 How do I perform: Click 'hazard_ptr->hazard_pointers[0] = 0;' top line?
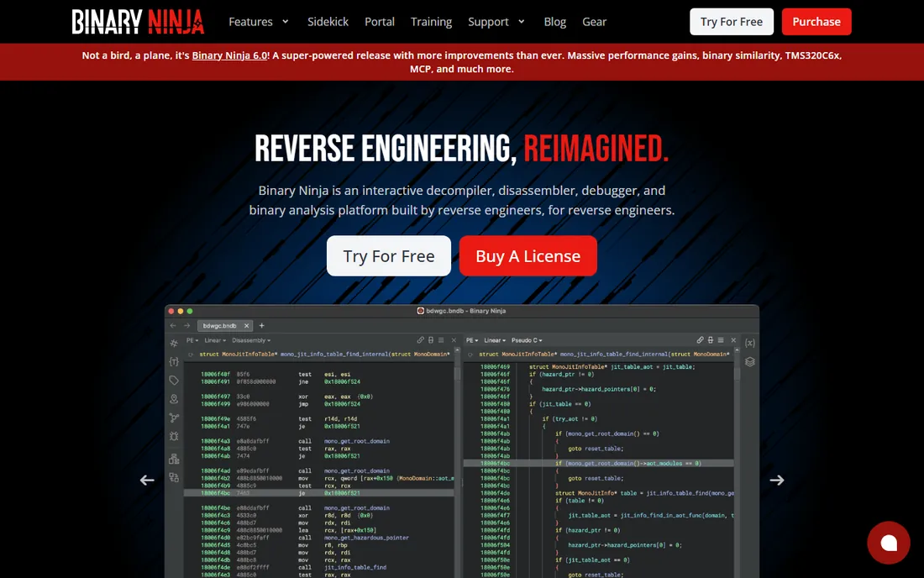tap(599, 389)
